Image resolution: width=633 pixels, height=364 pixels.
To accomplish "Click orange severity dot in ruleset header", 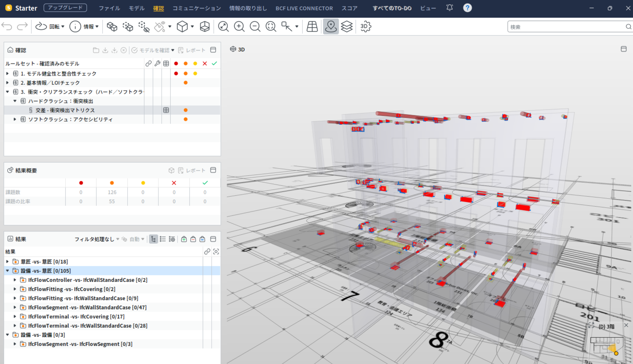I will point(186,64).
